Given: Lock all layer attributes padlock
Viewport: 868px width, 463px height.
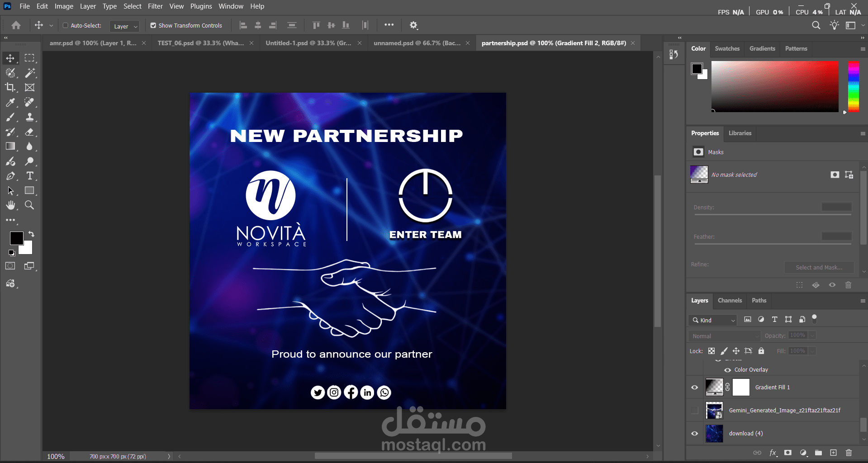Looking at the screenshot, I should 761,351.
